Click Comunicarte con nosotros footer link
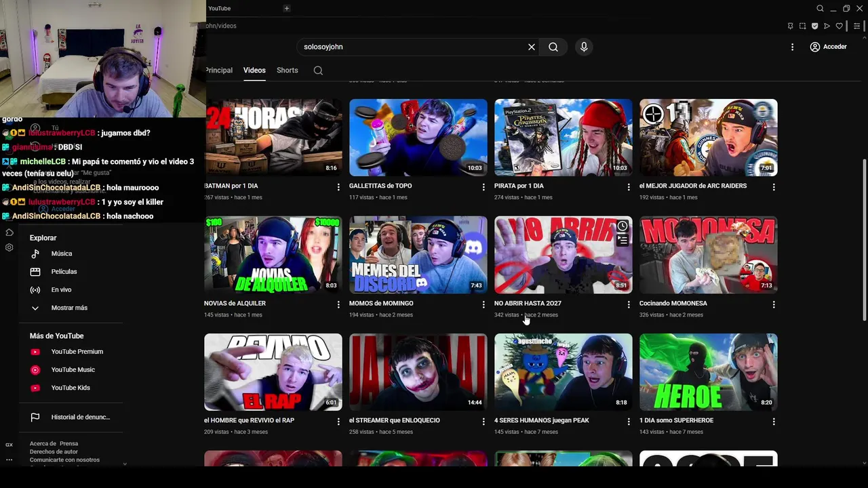The image size is (868, 488). 64,460
